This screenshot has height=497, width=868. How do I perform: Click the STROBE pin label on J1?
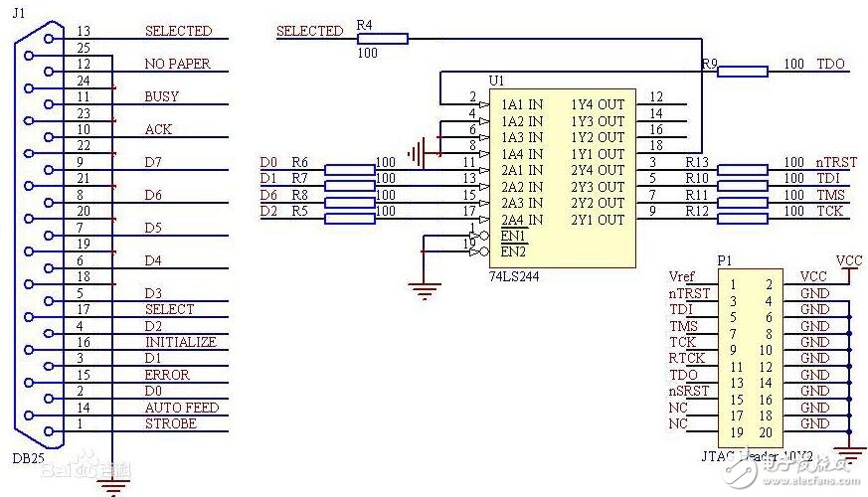click(170, 424)
